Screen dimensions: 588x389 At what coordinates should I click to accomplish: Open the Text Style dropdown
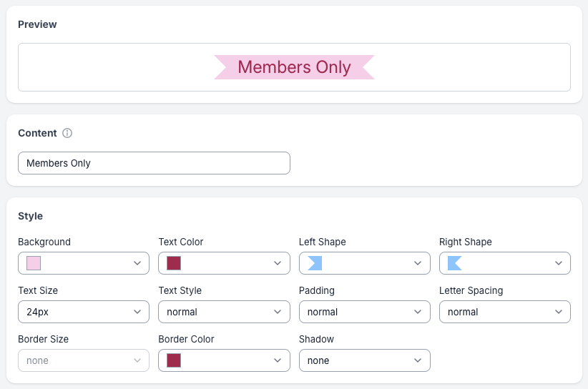(x=224, y=312)
